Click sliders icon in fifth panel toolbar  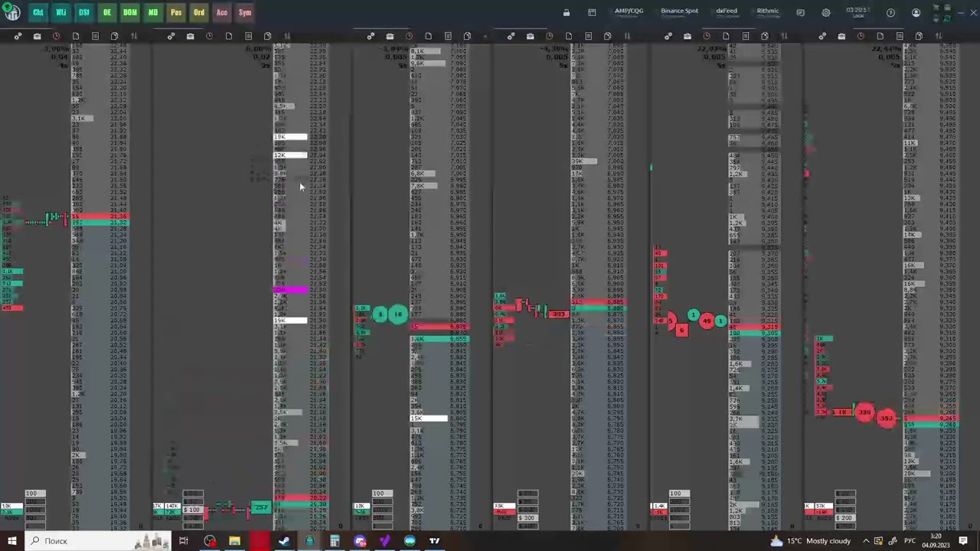point(783,36)
